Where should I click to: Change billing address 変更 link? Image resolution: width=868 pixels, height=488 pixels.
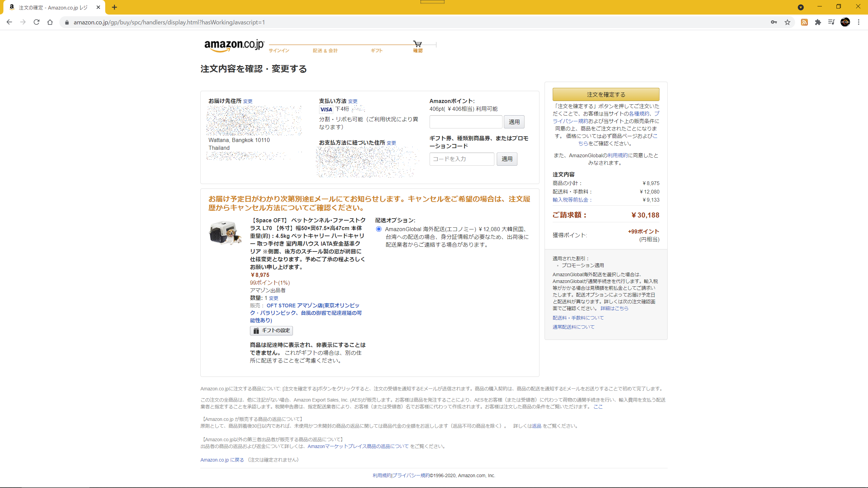[391, 143]
